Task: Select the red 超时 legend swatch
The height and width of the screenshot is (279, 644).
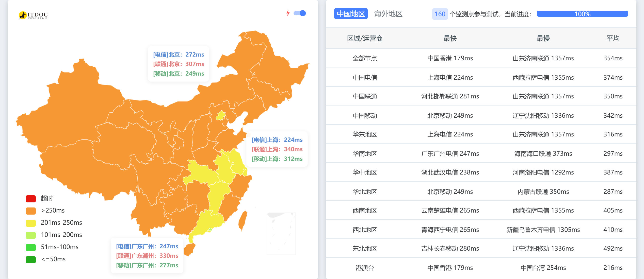Action: tap(31, 199)
